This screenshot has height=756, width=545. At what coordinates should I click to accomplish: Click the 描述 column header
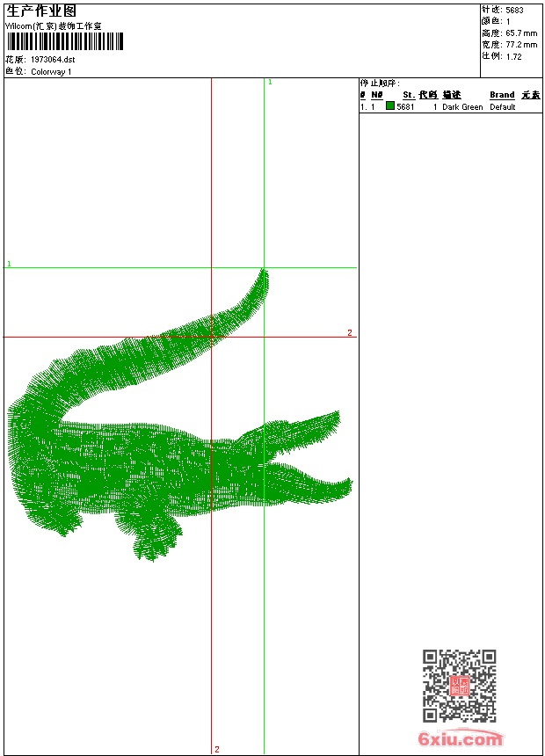point(452,95)
